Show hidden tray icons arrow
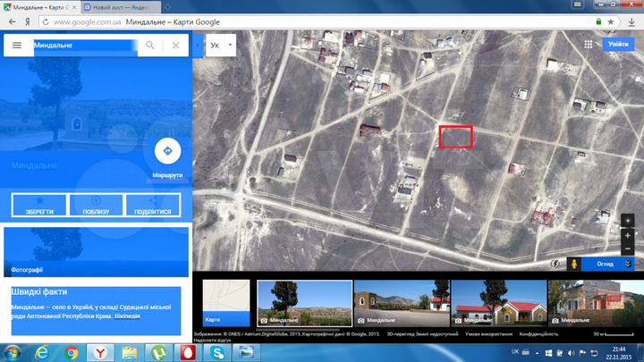Viewport: 644px width, 362px height. (537, 353)
